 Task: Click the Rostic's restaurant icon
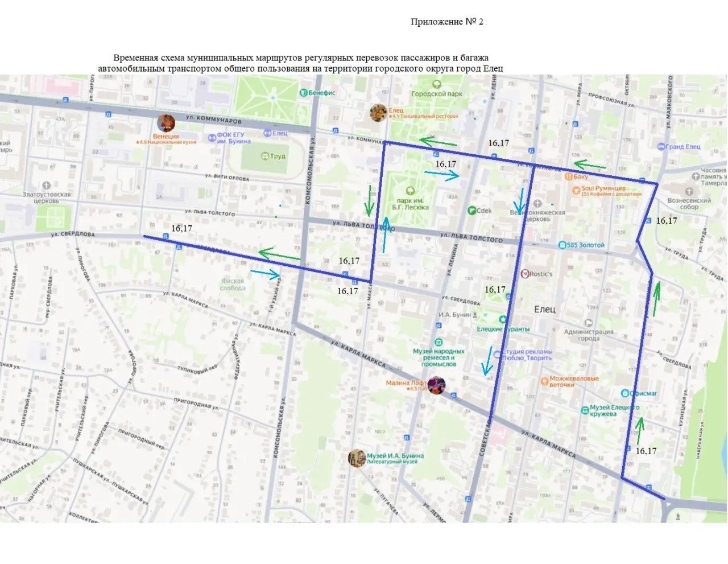pyautogui.click(x=525, y=274)
